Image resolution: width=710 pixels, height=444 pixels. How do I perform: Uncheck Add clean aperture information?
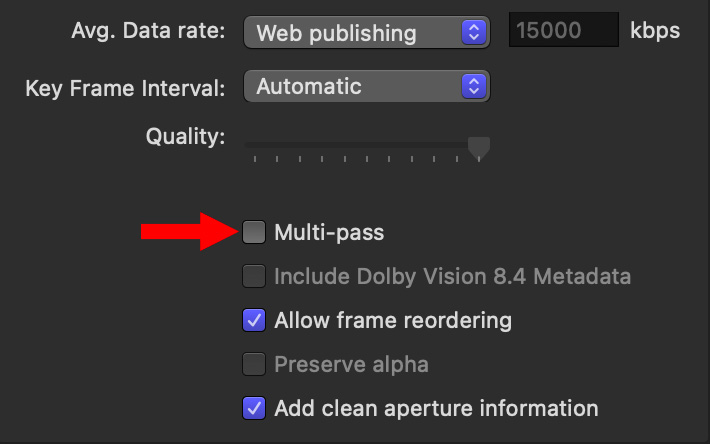[254, 408]
